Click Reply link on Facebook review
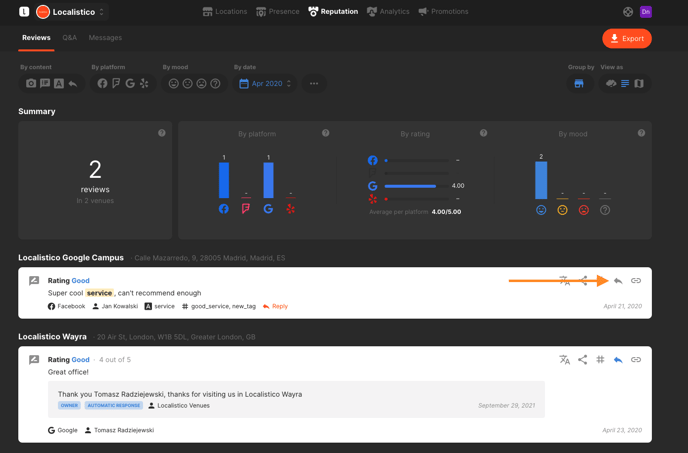The image size is (688, 453). pyautogui.click(x=276, y=306)
